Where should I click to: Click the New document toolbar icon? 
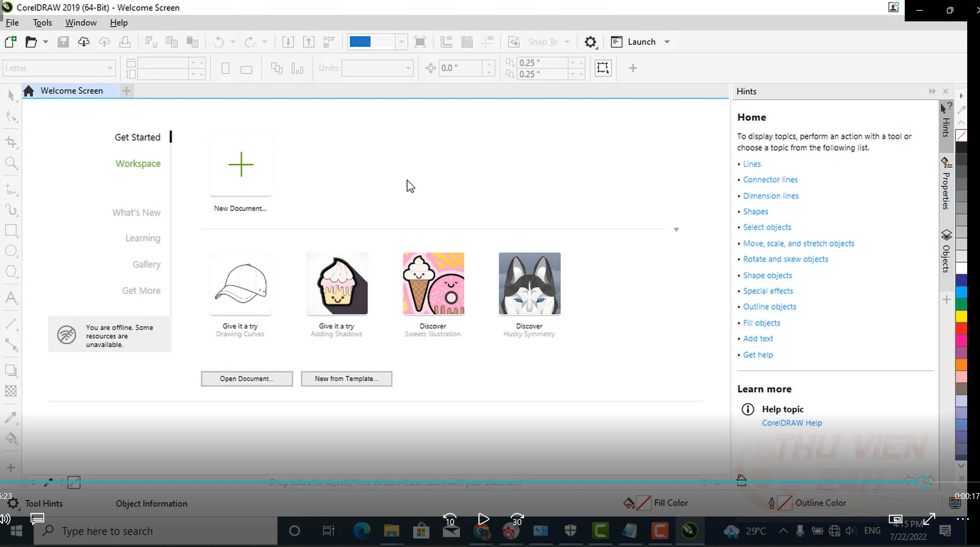[11, 42]
